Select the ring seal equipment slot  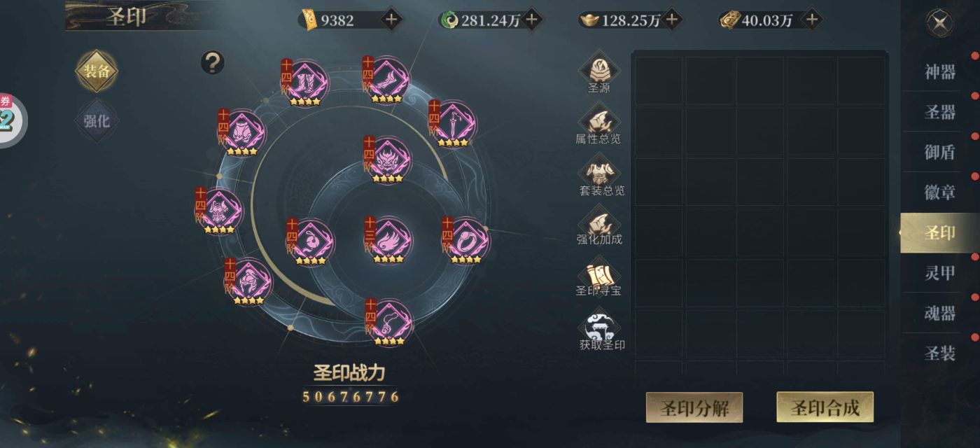(465, 241)
